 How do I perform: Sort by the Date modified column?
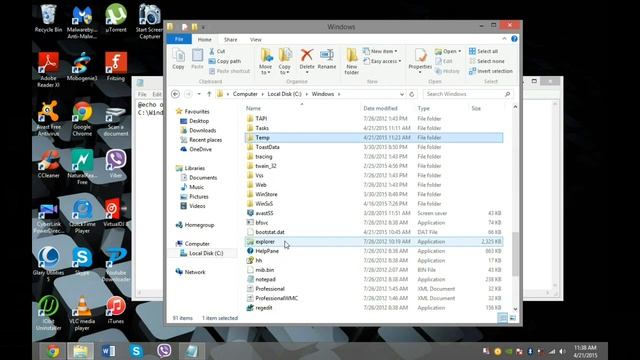click(x=380, y=109)
